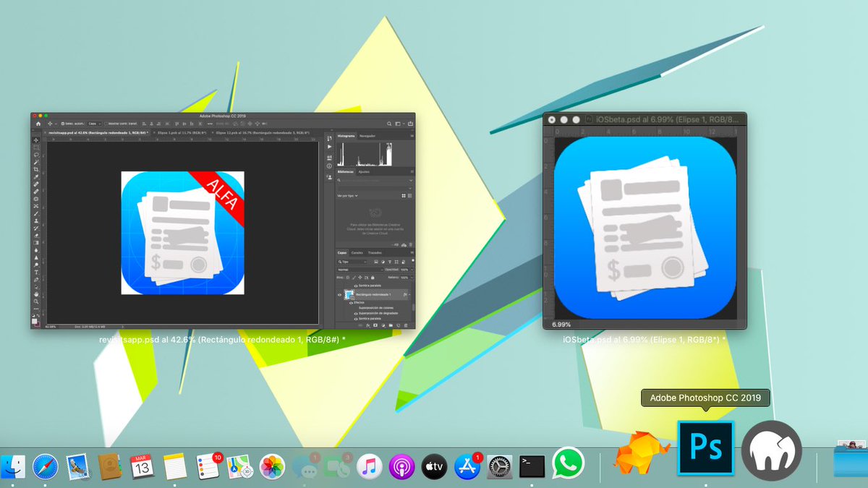Expand Ver por tipo dropdown
This screenshot has height=488, width=868.
(347, 196)
